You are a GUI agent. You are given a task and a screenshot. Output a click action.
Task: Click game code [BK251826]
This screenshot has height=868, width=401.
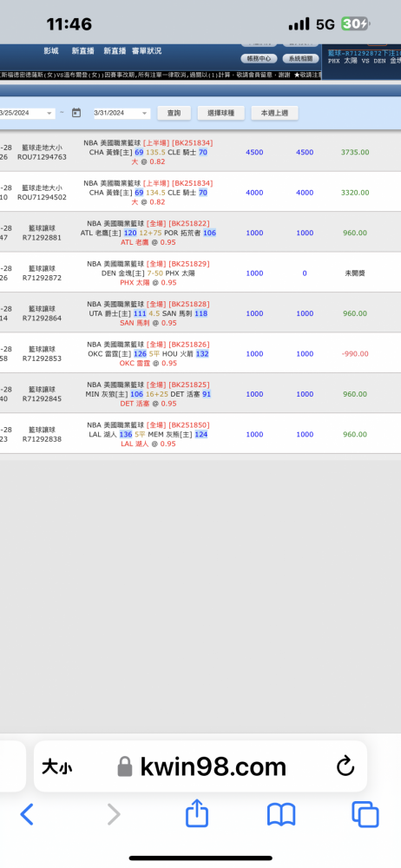tap(189, 345)
